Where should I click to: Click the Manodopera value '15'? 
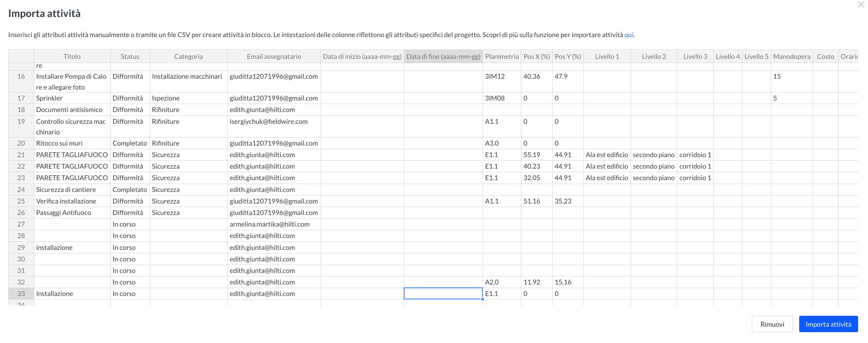(792, 81)
